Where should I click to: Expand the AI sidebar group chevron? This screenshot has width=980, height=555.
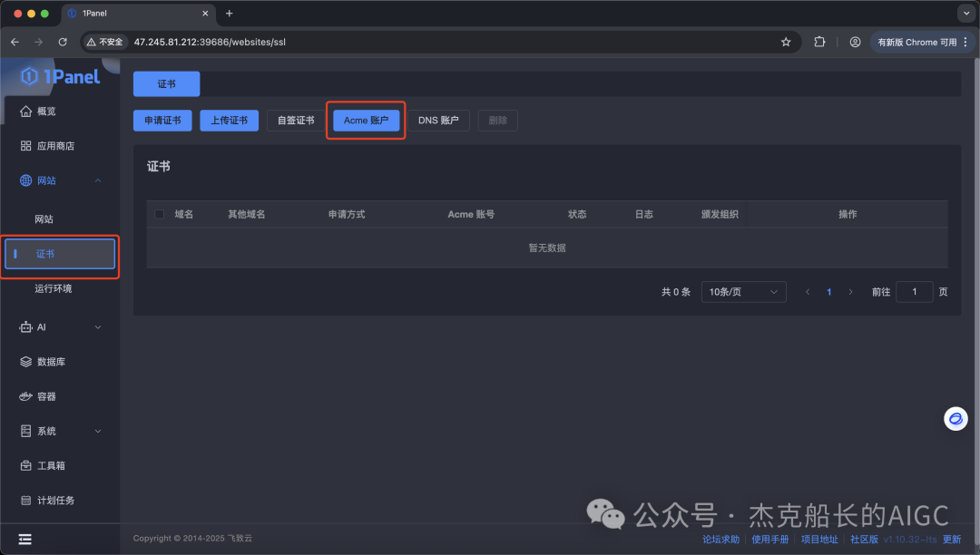97,327
